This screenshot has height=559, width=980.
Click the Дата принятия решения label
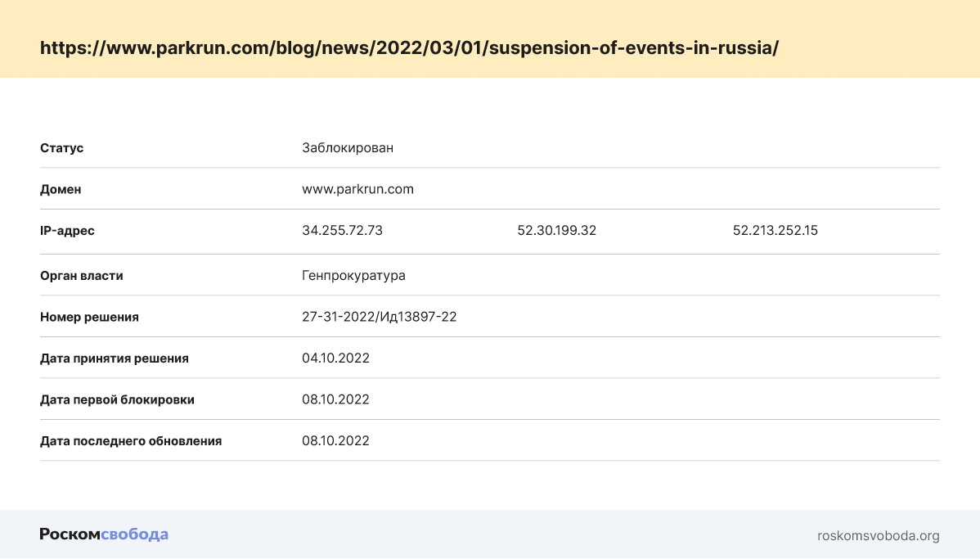[115, 358]
